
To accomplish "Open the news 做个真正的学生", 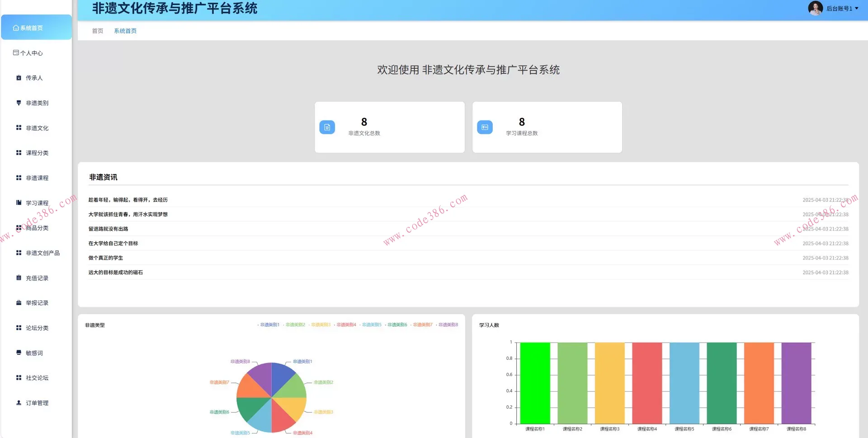I will (x=105, y=258).
